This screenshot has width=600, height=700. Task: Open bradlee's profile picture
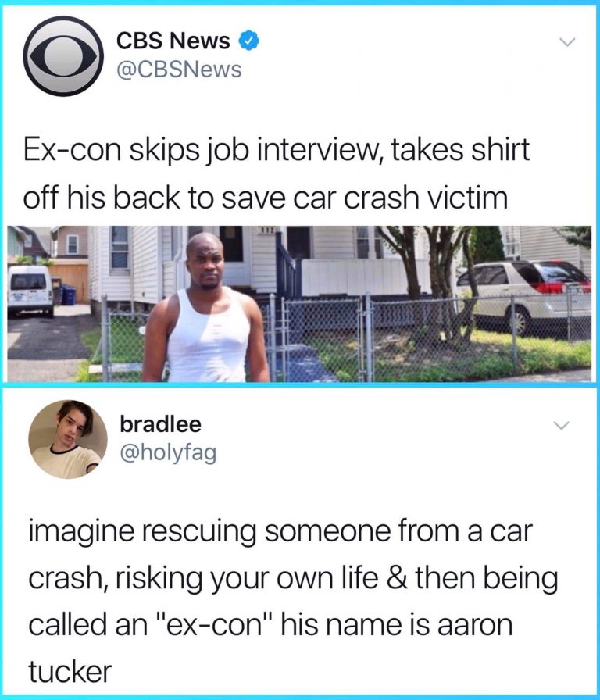tap(68, 439)
